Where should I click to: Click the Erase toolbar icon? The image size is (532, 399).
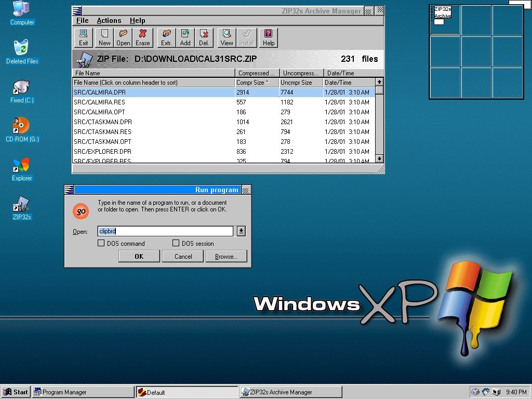(x=142, y=37)
